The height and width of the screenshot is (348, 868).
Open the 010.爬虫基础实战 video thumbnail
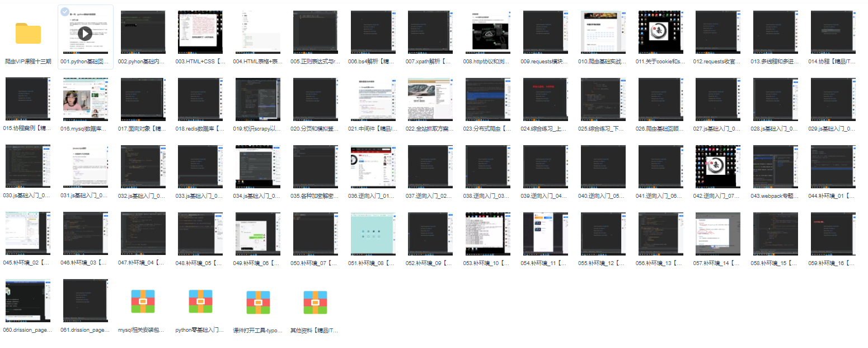[x=603, y=33]
